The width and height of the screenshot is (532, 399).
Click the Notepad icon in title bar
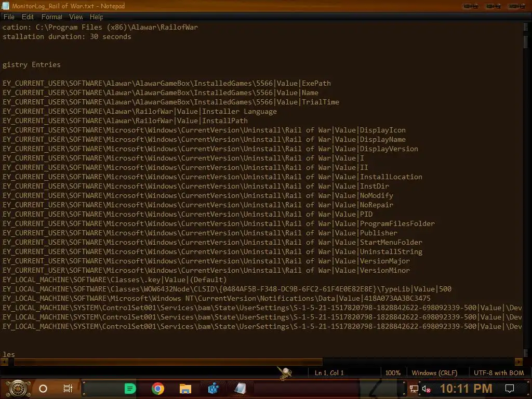click(5, 6)
